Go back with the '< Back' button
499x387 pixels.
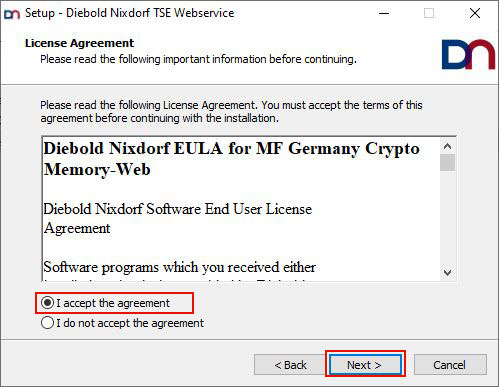tap(290, 365)
